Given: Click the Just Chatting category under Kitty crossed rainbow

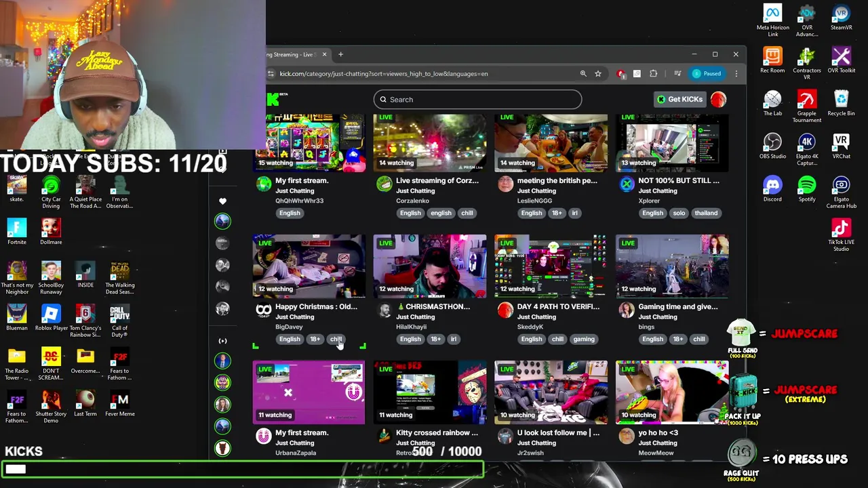Looking at the screenshot, I should (x=416, y=443).
